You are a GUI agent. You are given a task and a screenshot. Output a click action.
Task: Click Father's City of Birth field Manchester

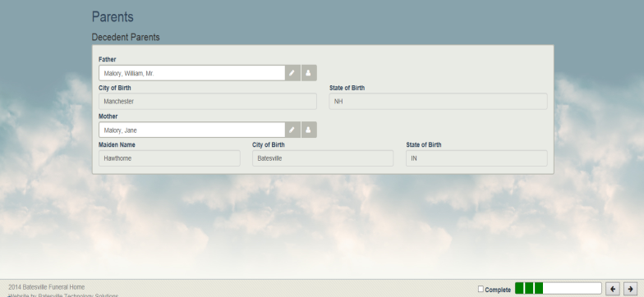tap(207, 102)
